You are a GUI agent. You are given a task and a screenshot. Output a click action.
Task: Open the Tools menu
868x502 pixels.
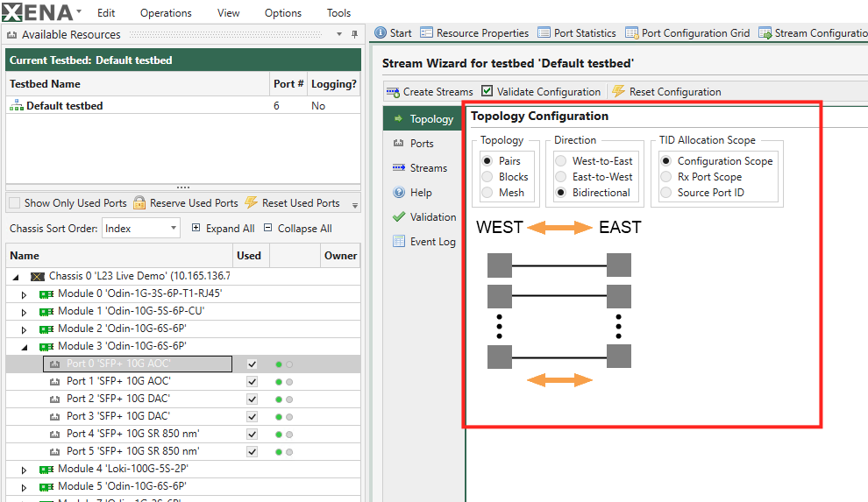coord(338,13)
